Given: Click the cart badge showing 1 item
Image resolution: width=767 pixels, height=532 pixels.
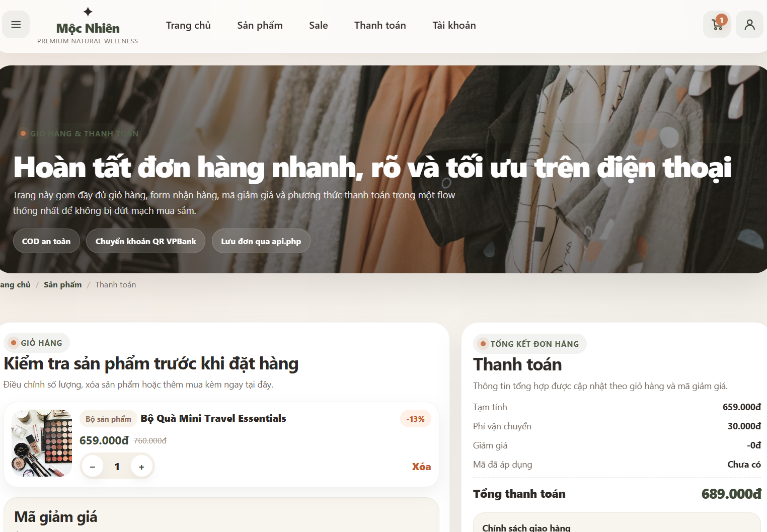Looking at the screenshot, I should click(722, 20).
